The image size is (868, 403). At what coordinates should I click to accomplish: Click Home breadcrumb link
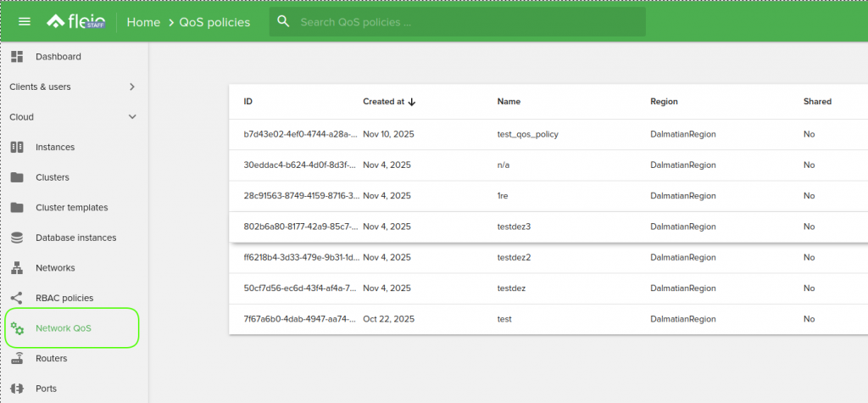[143, 22]
